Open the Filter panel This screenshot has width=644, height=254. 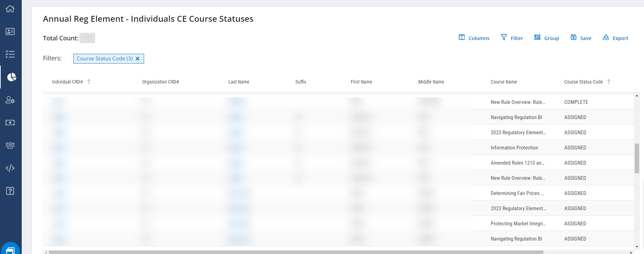coord(512,38)
